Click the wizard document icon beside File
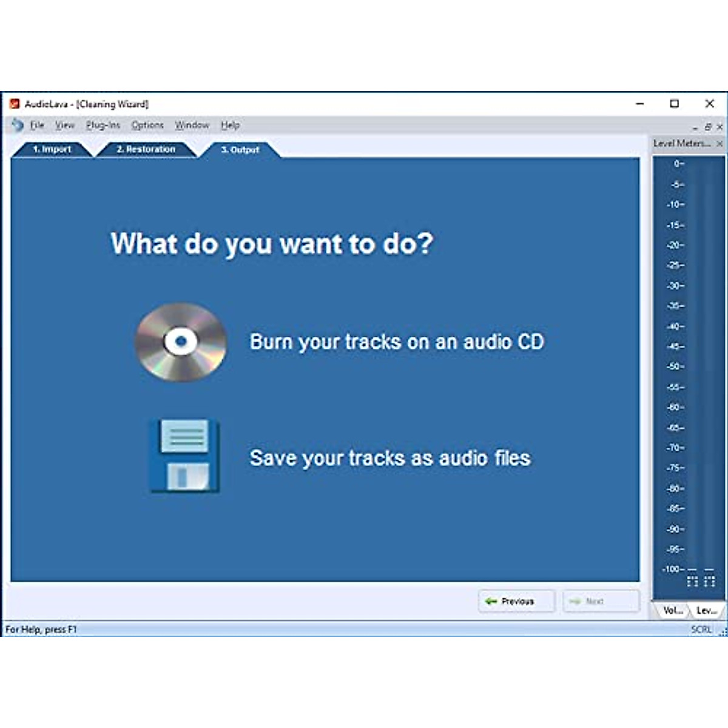This screenshot has height=728, width=728. [18, 125]
